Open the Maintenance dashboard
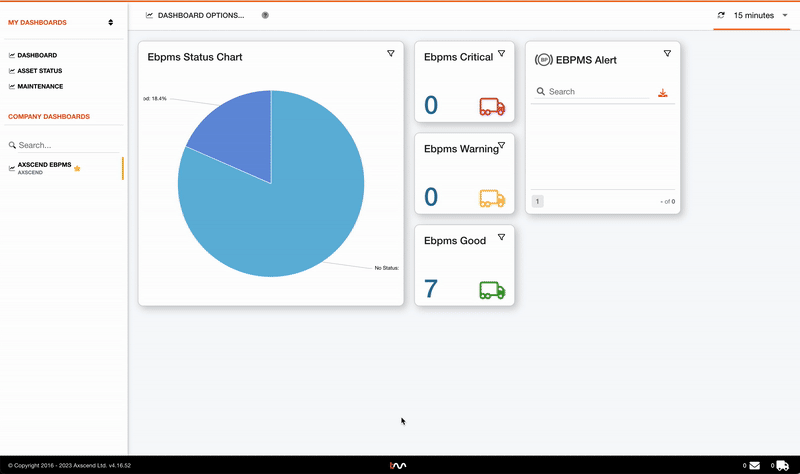Image resolution: width=800 pixels, height=474 pixels. point(40,86)
